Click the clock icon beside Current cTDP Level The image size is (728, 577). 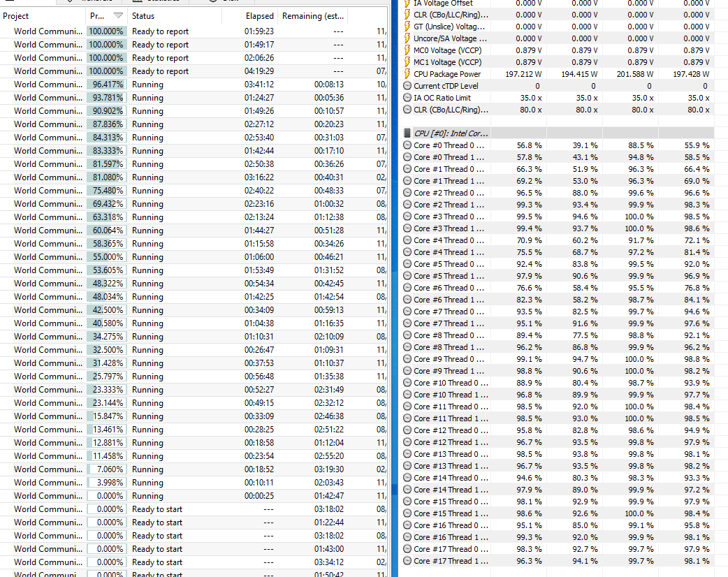(407, 86)
